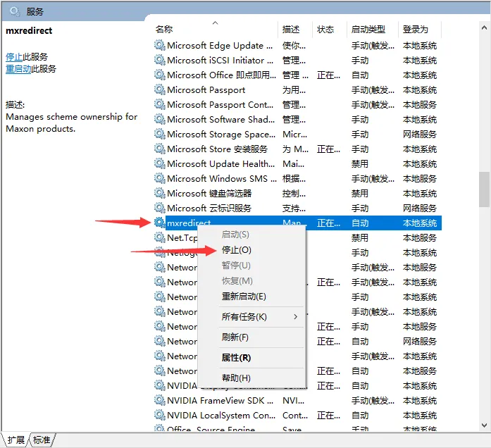The width and height of the screenshot is (491, 448).
Task: Click the vertical scrollbar thumb
Action: point(484,189)
